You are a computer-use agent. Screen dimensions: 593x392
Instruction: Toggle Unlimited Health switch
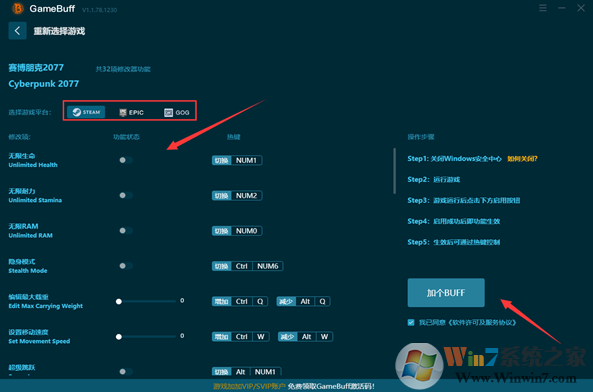tap(126, 160)
